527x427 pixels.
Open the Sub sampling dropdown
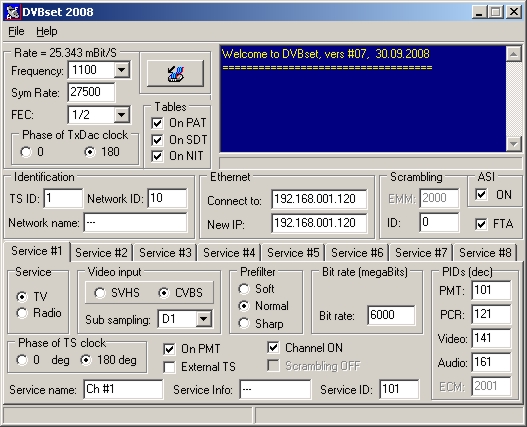point(204,319)
